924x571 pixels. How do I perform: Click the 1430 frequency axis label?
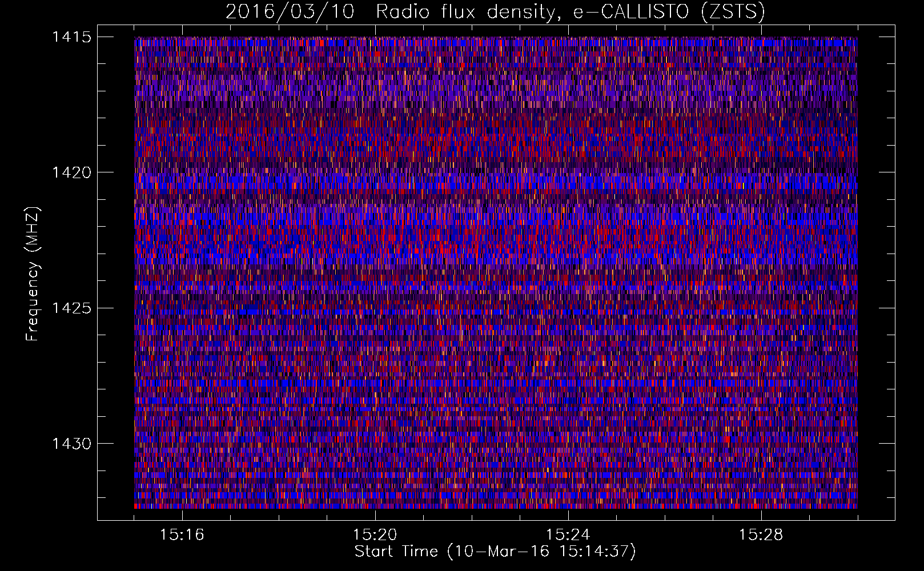[x=72, y=444]
